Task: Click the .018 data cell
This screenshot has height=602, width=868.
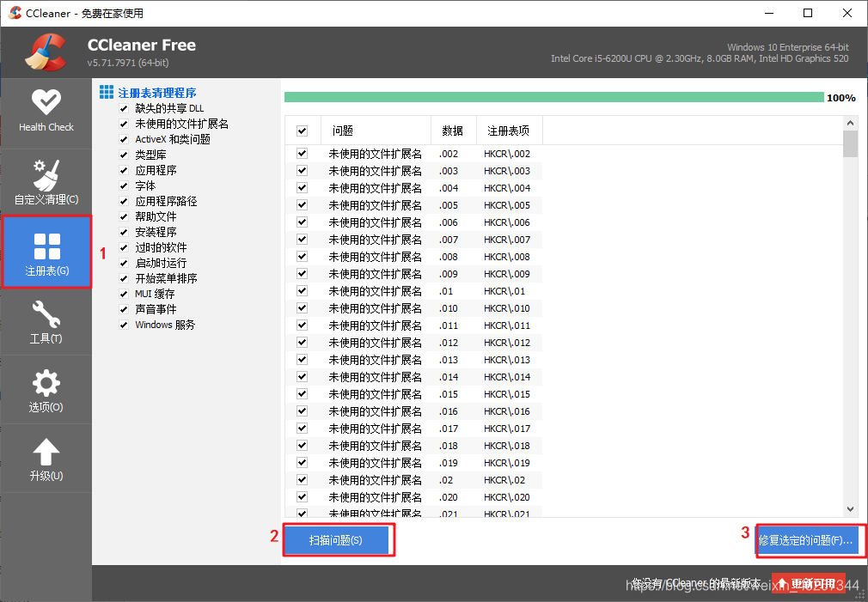Action: click(449, 446)
